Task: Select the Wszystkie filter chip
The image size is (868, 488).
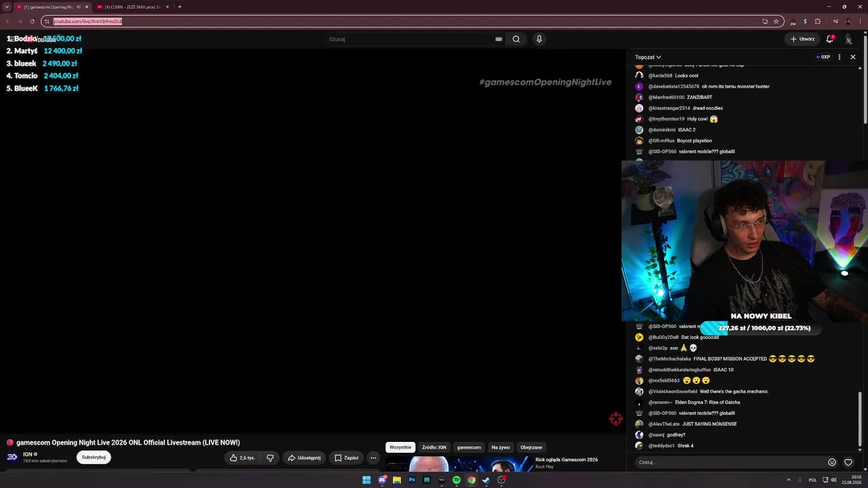Action: [x=400, y=447]
